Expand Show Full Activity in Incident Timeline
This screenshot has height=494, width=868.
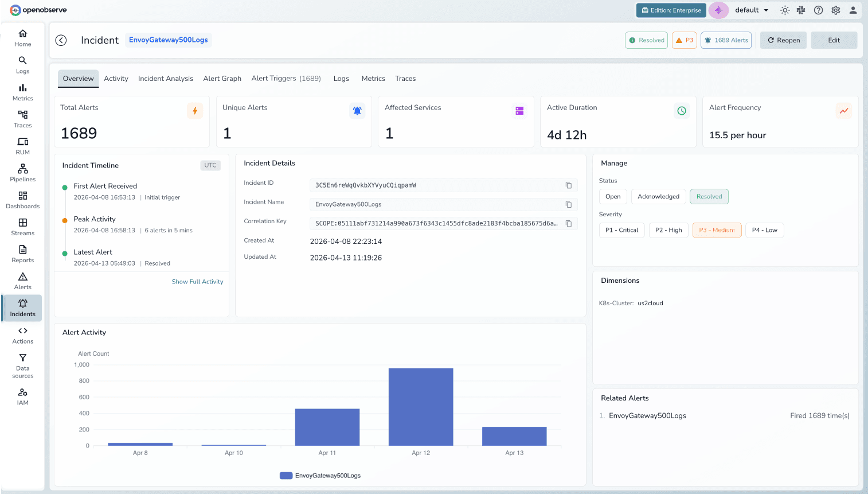[197, 281]
